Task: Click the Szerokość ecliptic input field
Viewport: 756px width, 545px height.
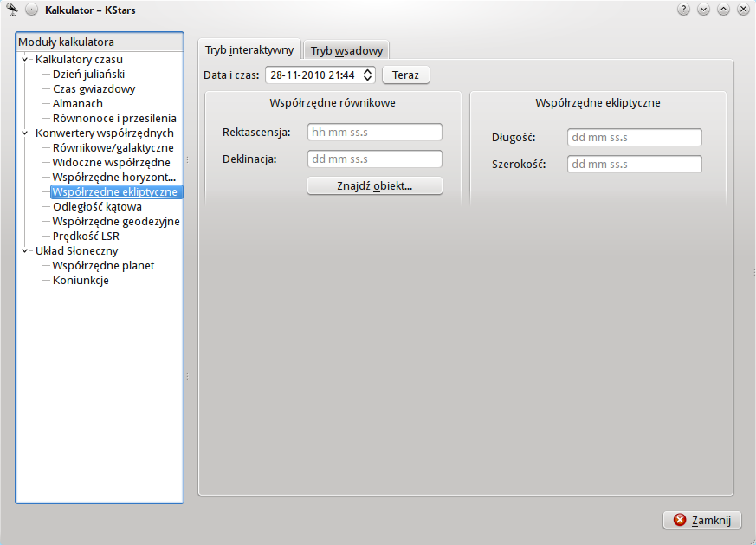Action: tap(634, 165)
